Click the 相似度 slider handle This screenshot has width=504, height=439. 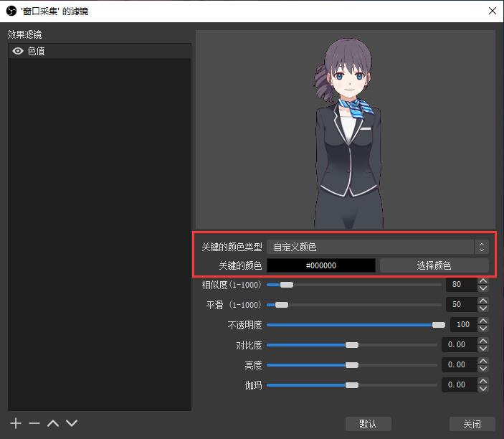pyautogui.click(x=286, y=285)
